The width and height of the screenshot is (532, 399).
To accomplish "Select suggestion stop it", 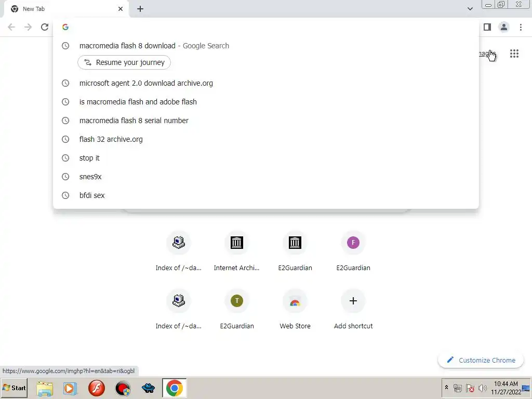I will [266, 158].
